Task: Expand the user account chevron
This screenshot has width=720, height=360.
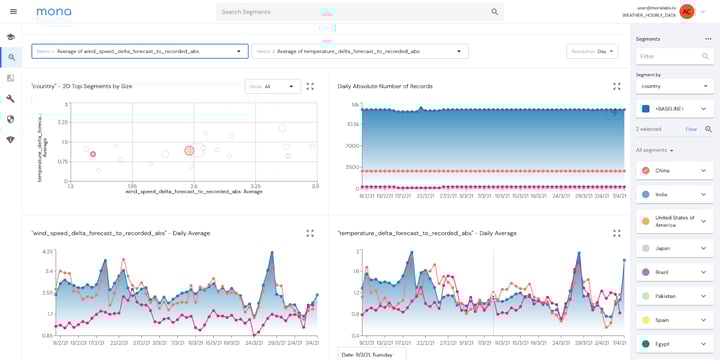Action: 703,11
